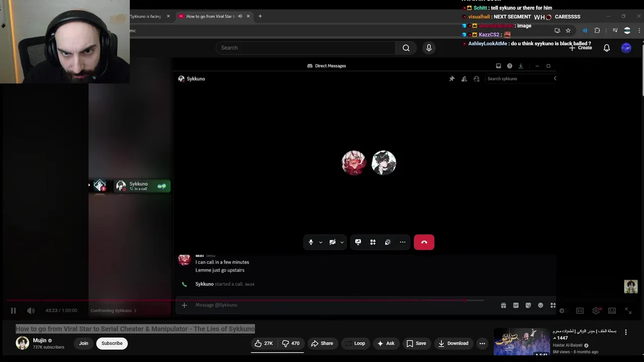
Task: Click the red-haired caller avatar in call
Action: [x=354, y=163]
